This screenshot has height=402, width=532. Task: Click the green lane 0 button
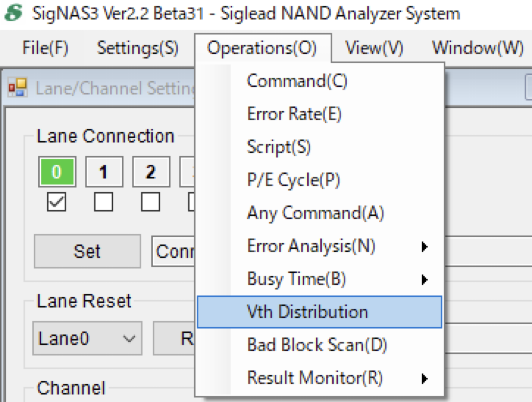point(57,172)
